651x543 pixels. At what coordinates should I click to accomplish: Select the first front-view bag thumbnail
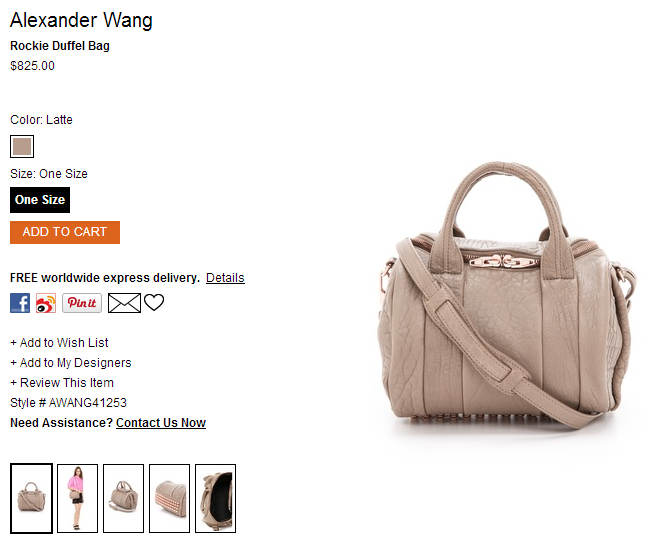pos(32,498)
